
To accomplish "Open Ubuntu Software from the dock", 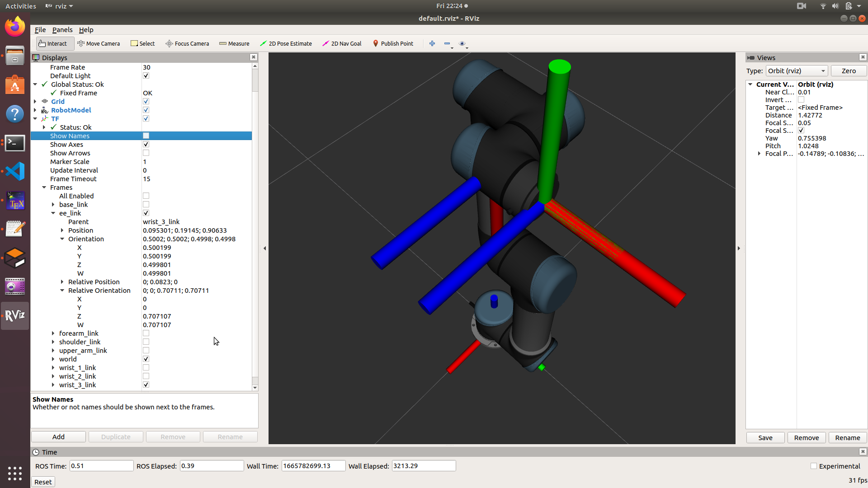I will tap(15, 85).
